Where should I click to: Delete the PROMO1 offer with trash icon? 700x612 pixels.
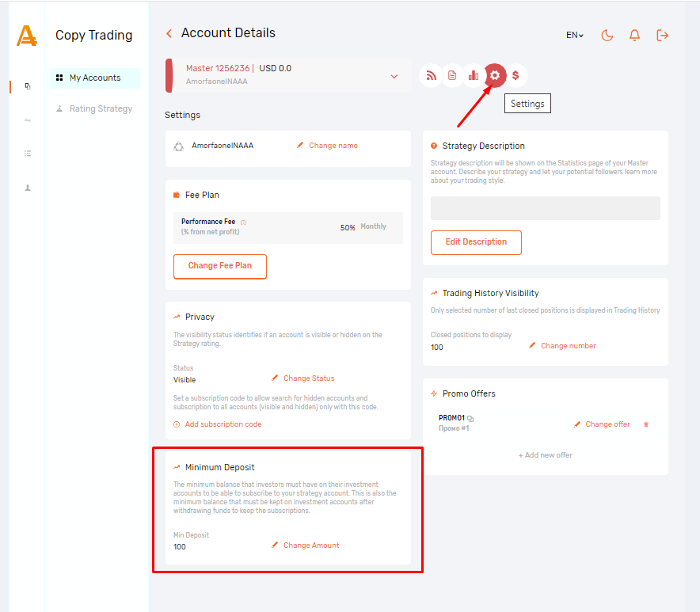click(646, 424)
